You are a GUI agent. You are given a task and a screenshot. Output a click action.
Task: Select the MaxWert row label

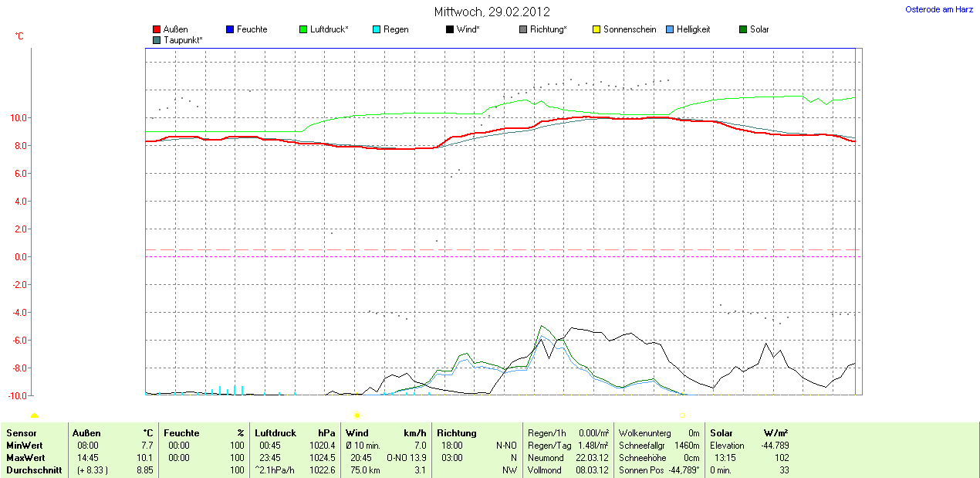tap(25, 458)
